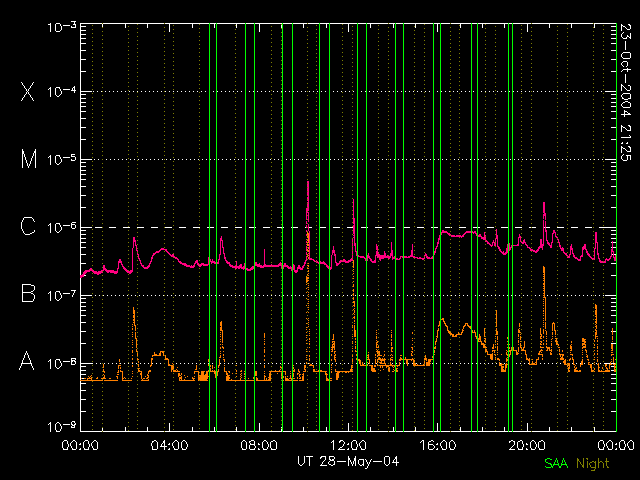640x480 pixels.
Task: Click the 12:00 time axis label
Action: (x=348, y=444)
